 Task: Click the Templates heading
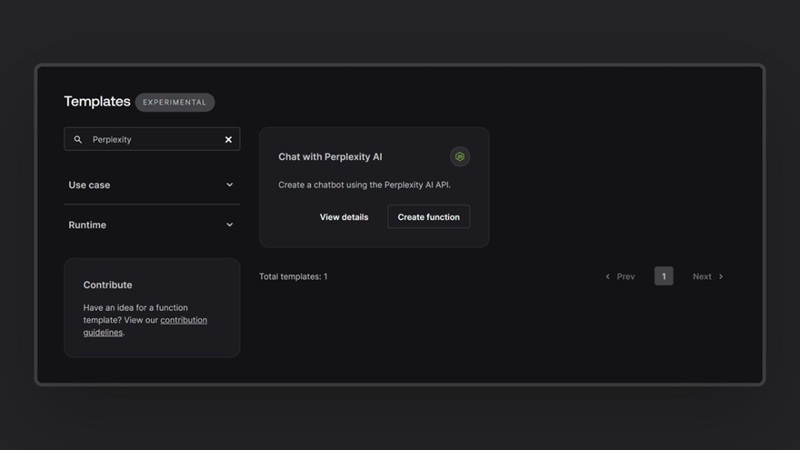[97, 102]
